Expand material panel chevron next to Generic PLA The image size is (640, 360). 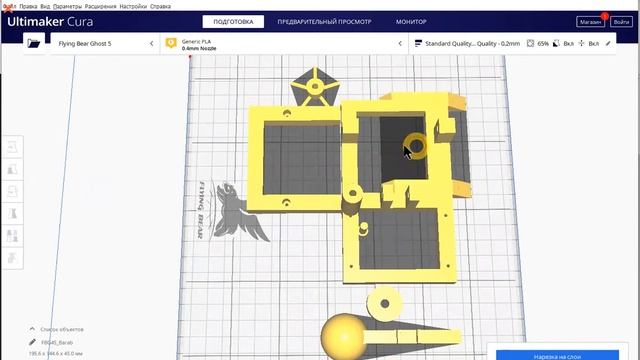click(x=400, y=43)
